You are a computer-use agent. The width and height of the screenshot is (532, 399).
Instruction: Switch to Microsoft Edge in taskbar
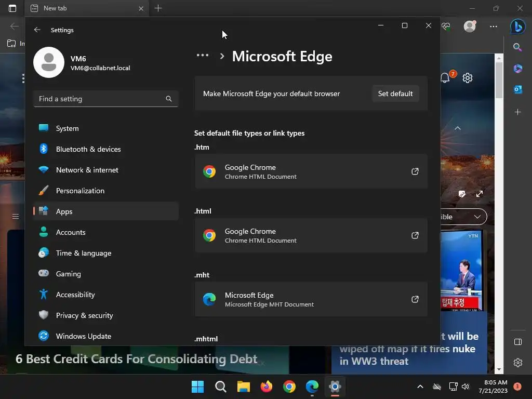(x=312, y=387)
